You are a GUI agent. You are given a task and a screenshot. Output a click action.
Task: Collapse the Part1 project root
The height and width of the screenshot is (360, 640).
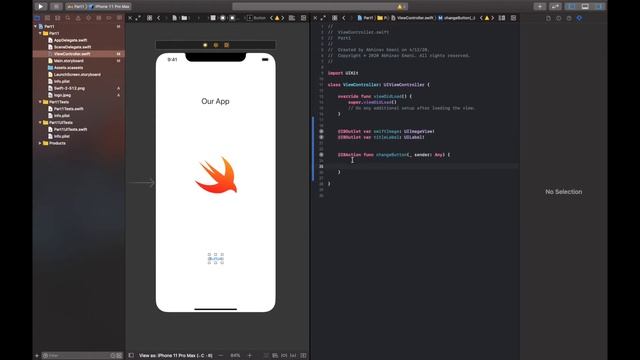coord(36,26)
